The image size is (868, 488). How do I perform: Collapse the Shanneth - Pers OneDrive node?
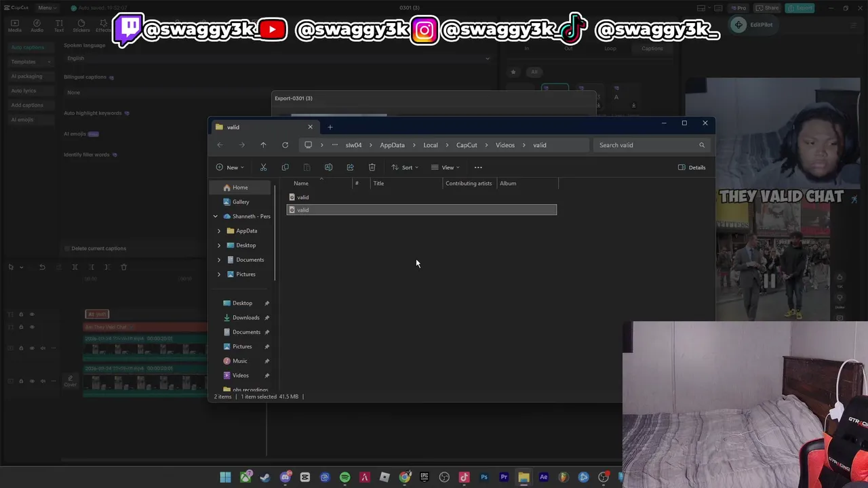(x=216, y=216)
